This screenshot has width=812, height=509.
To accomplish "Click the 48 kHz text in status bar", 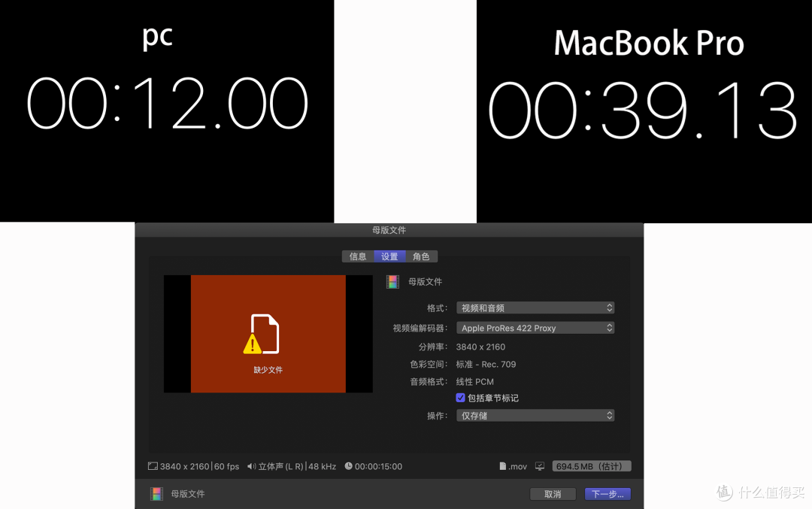I will click(x=322, y=467).
